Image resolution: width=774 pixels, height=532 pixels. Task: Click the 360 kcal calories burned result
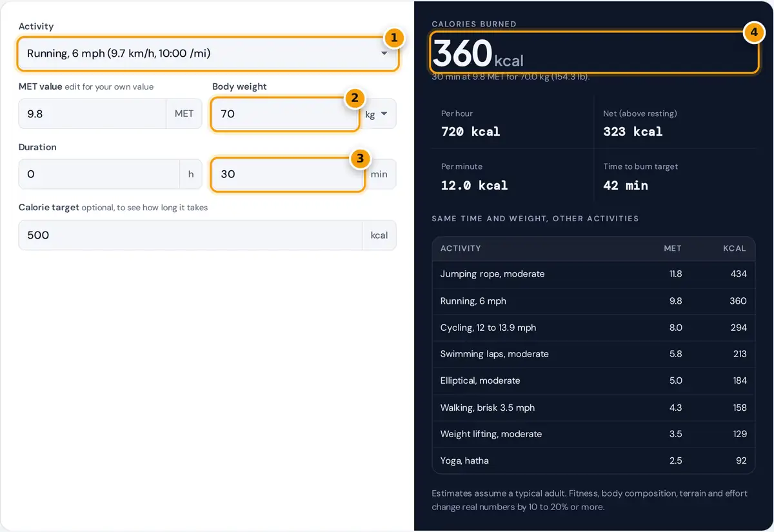coord(478,54)
